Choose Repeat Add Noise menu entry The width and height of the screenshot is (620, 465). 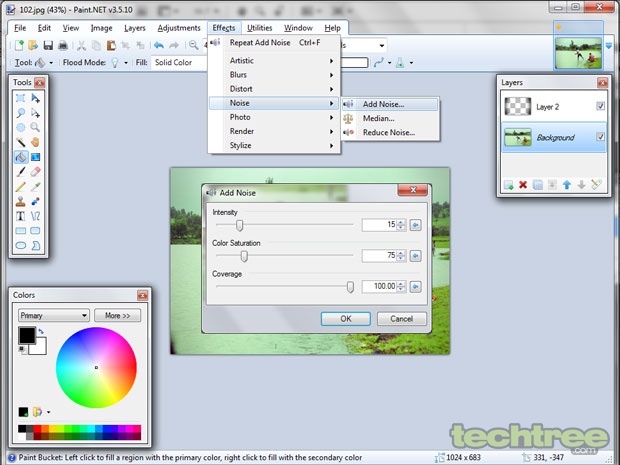pos(274,43)
